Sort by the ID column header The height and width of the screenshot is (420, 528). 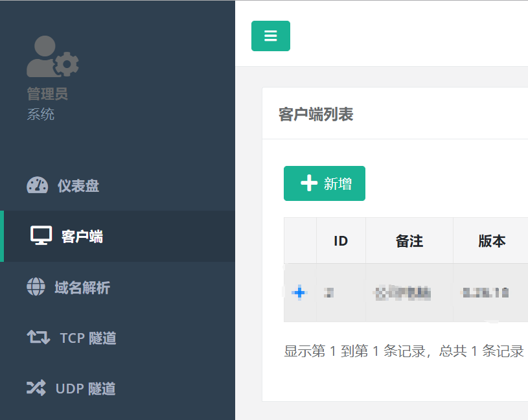pyautogui.click(x=341, y=241)
